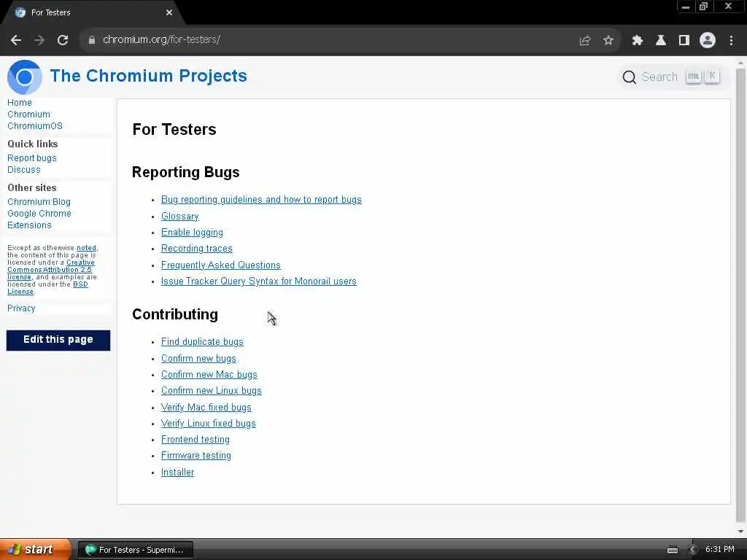
Task: Minimize the browser window
Action: [x=686, y=6]
